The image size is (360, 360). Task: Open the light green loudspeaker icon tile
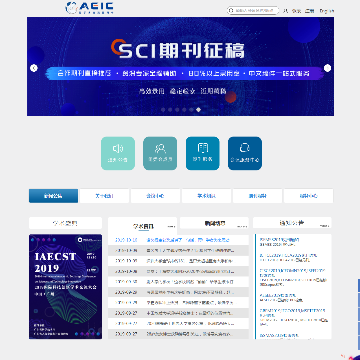point(118,153)
